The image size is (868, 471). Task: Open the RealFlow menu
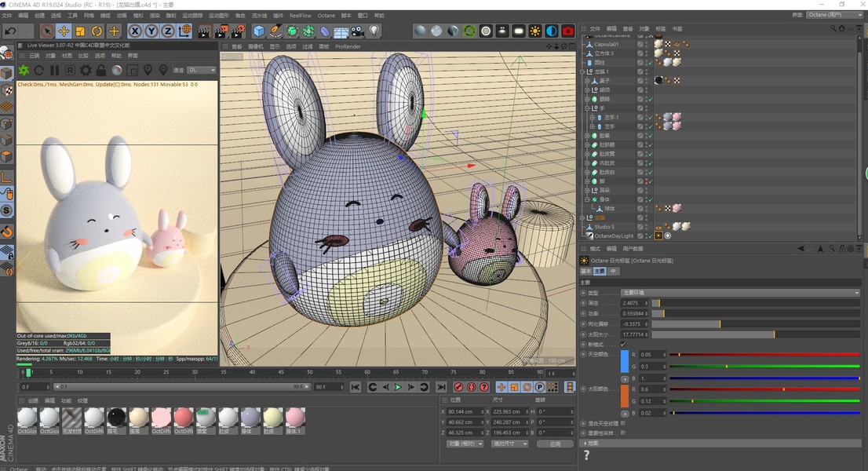[x=301, y=16]
